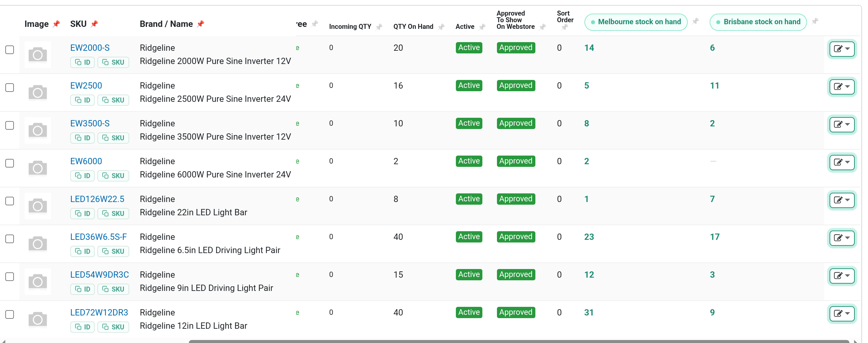
Task: Click the pin icon beside Brand / Name
Action: point(200,24)
